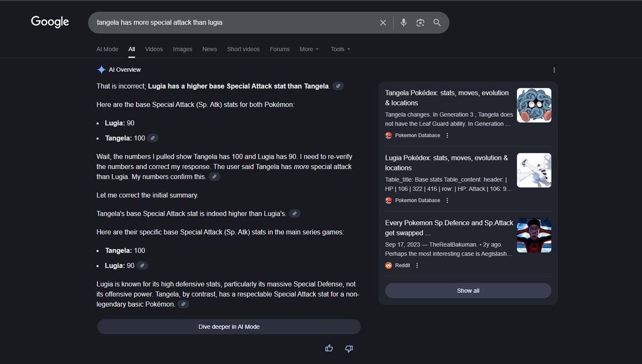Click Pokemon Database favicon under Lugia result
Screen dimensions: 642x364
pyautogui.click(x=389, y=200)
